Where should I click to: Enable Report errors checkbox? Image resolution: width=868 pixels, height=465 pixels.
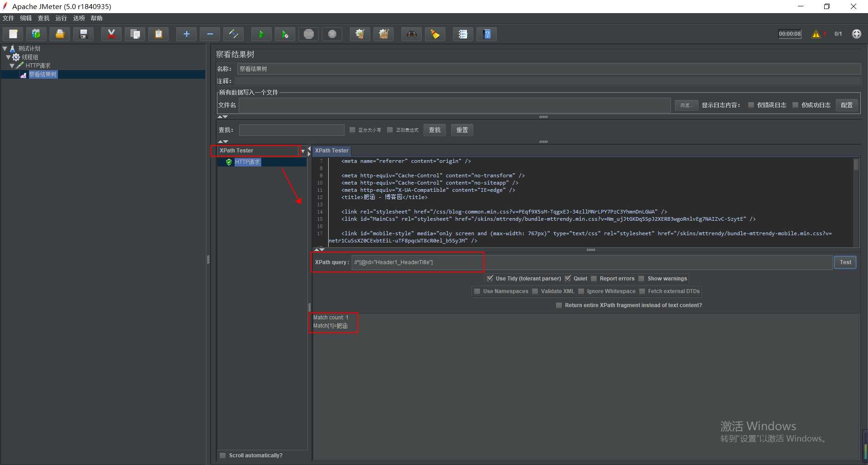point(594,278)
